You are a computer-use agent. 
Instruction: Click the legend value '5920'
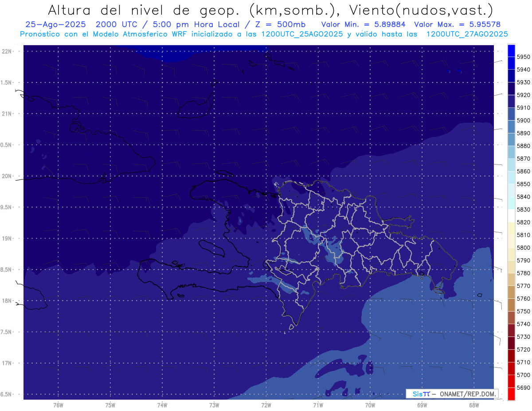[524, 95]
